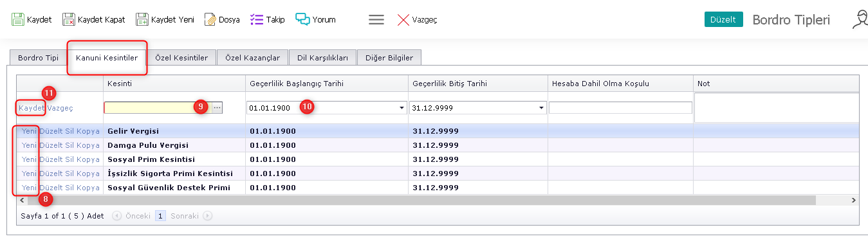Open the hamburger menu icon
This screenshot has width=868, height=241.
point(376,19)
